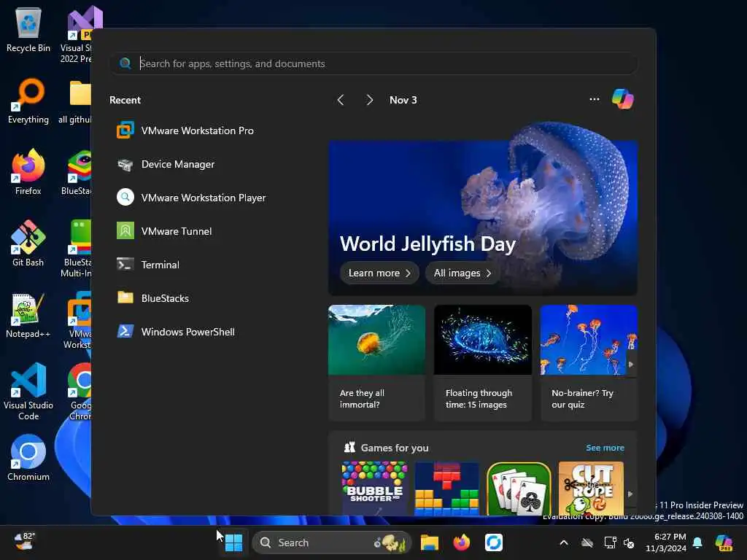This screenshot has width=747, height=560.
Task: Click the taskbar Search box
Action: (x=332, y=542)
